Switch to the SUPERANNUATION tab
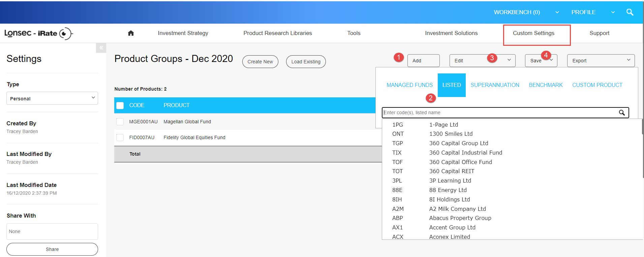The height and width of the screenshot is (257, 644). click(495, 85)
